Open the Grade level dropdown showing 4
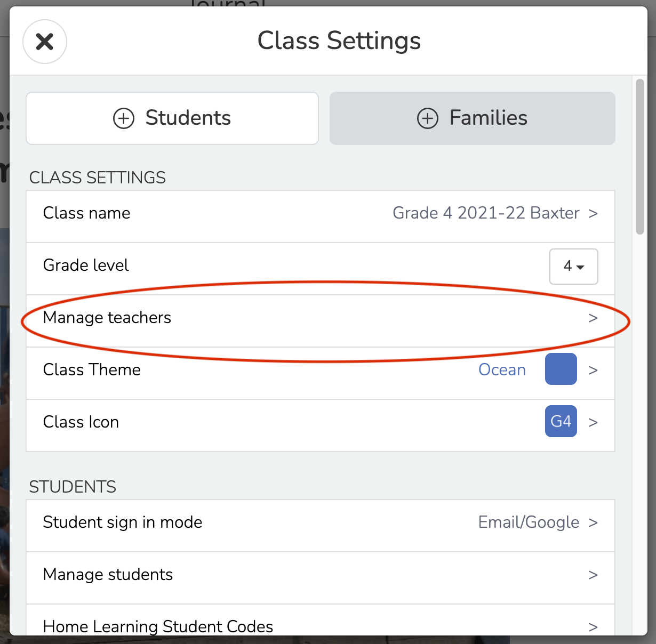 (573, 267)
